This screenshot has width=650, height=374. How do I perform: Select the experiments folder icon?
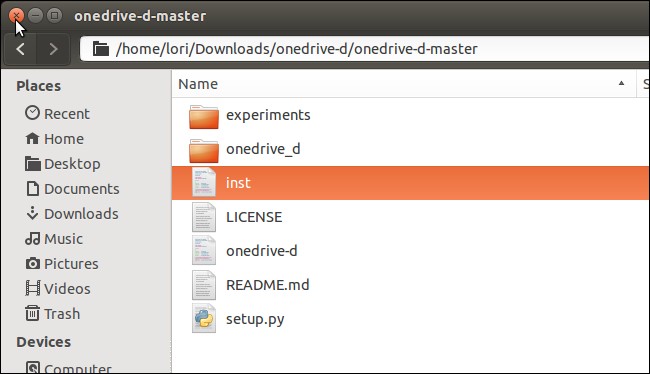[x=204, y=117]
